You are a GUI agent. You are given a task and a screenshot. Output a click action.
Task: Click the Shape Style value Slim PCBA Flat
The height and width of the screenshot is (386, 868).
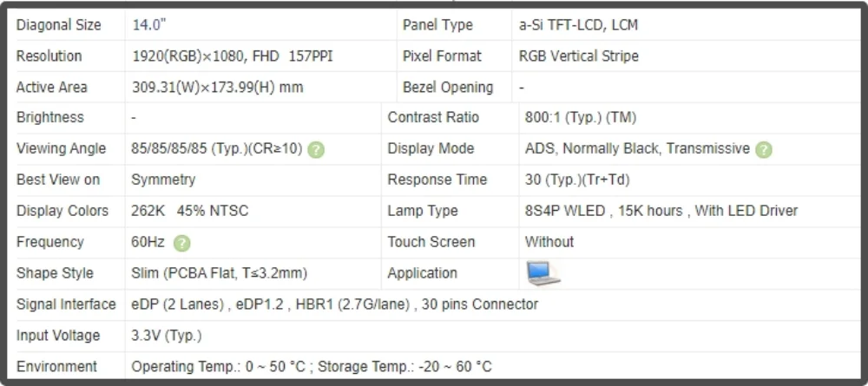pyautogui.click(x=219, y=273)
